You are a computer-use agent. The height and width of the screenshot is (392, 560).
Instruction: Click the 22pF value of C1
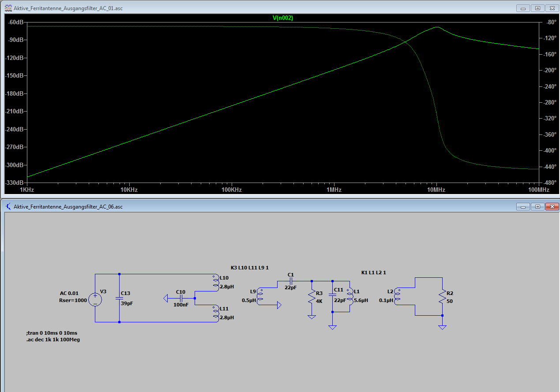tap(290, 287)
